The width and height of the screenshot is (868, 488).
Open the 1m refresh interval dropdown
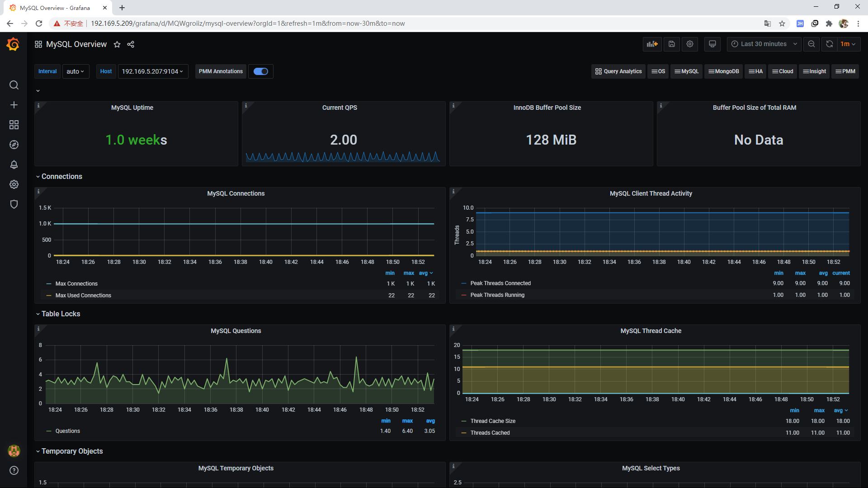[x=848, y=44]
